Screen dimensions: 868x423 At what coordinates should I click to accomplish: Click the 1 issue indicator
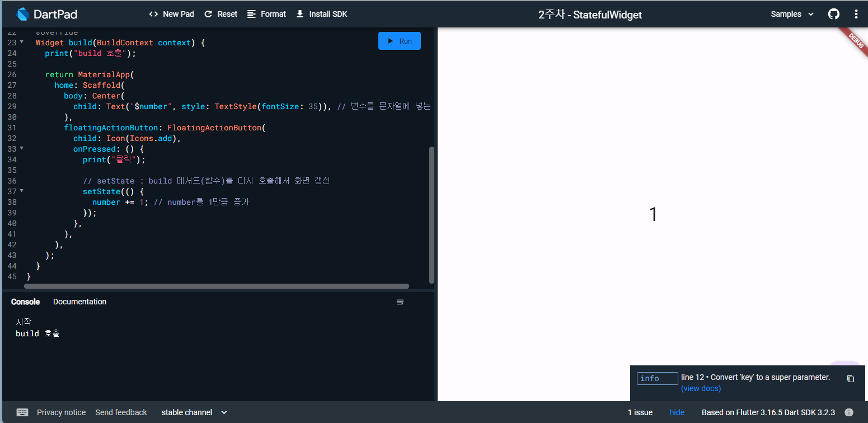tap(640, 412)
